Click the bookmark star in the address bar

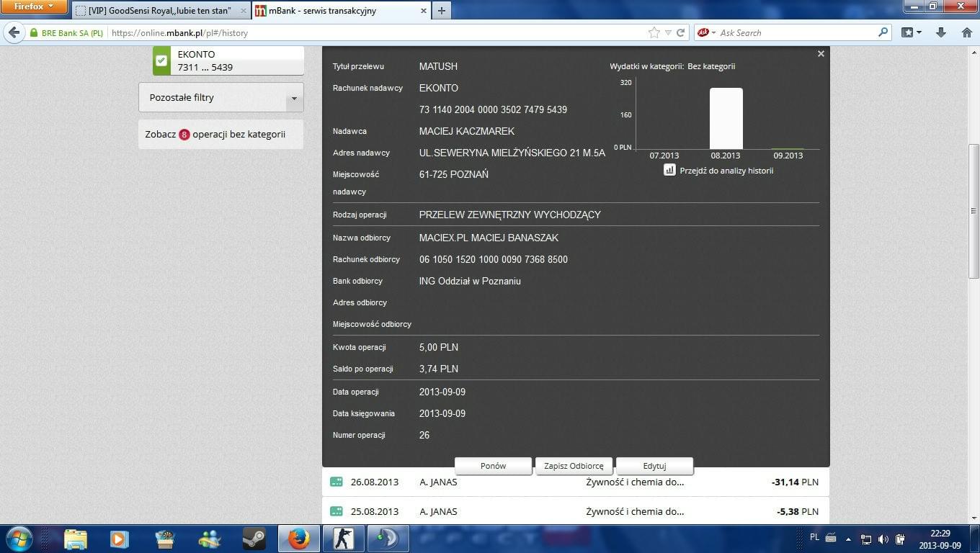click(x=654, y=32)
